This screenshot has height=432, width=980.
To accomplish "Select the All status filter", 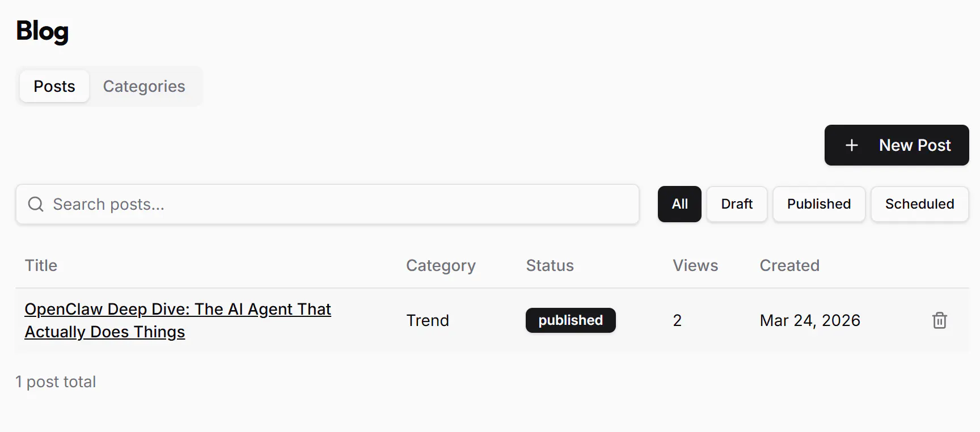I will (x=679, y=204).
